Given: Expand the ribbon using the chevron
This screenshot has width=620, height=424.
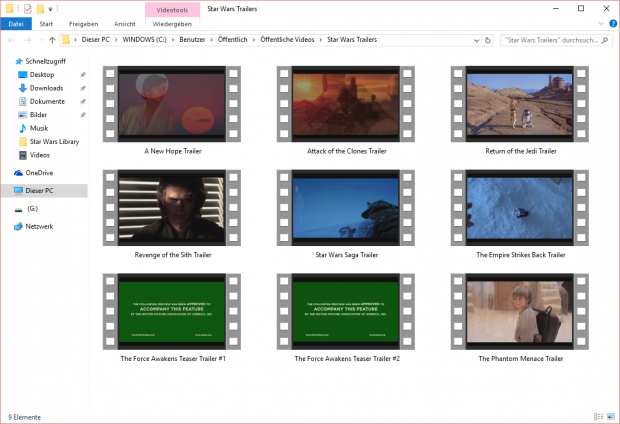Looking at the screenshot, I should tap(599, 23).
